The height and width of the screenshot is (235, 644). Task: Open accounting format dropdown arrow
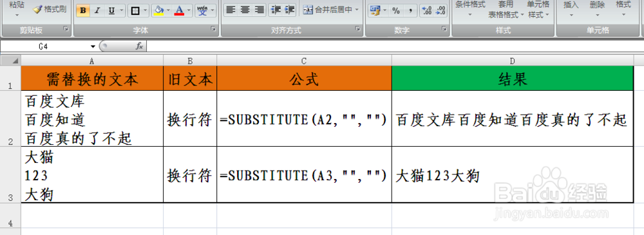click(x=385, y=11)
